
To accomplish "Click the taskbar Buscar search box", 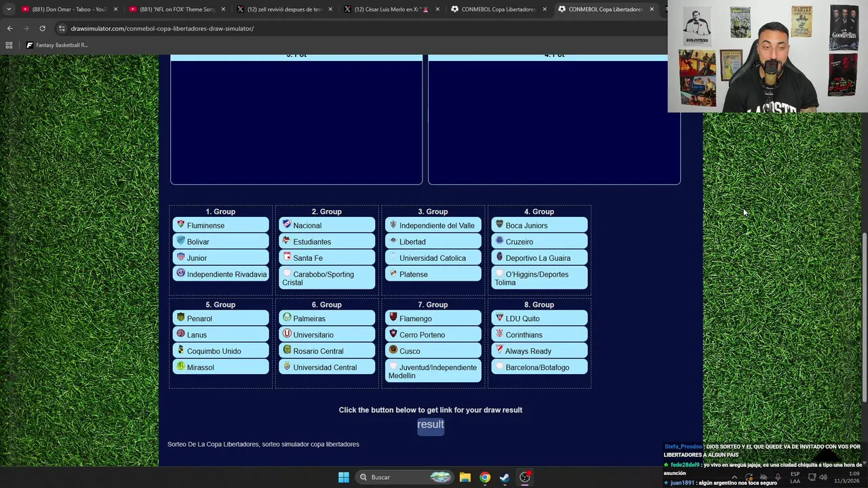I will pyautogui.click(x=403, y=477).
